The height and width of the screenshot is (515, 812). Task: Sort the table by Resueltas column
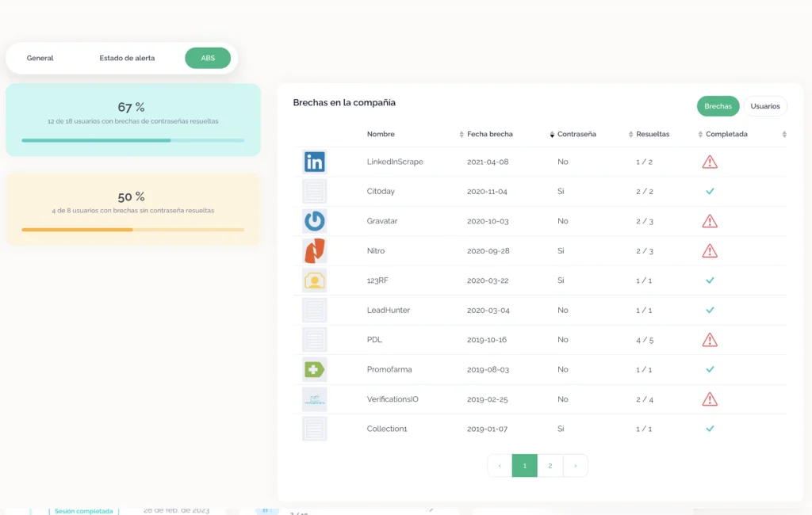pos(653,134)
